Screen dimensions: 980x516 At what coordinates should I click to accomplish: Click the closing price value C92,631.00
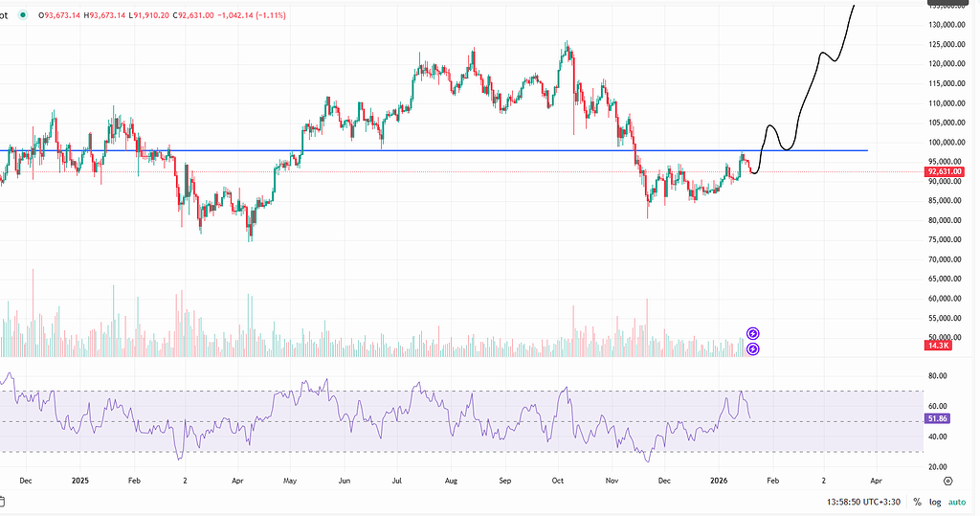click(202, 16)
